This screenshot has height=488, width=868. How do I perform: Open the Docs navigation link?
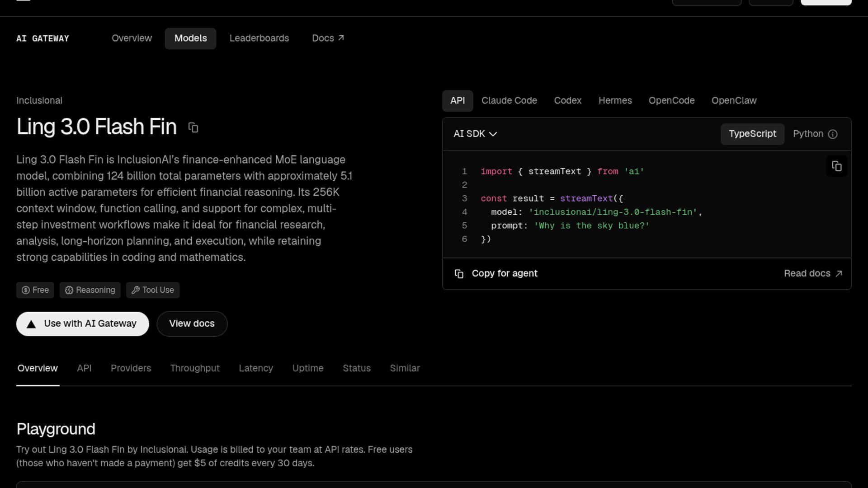[x=328, y=38]
